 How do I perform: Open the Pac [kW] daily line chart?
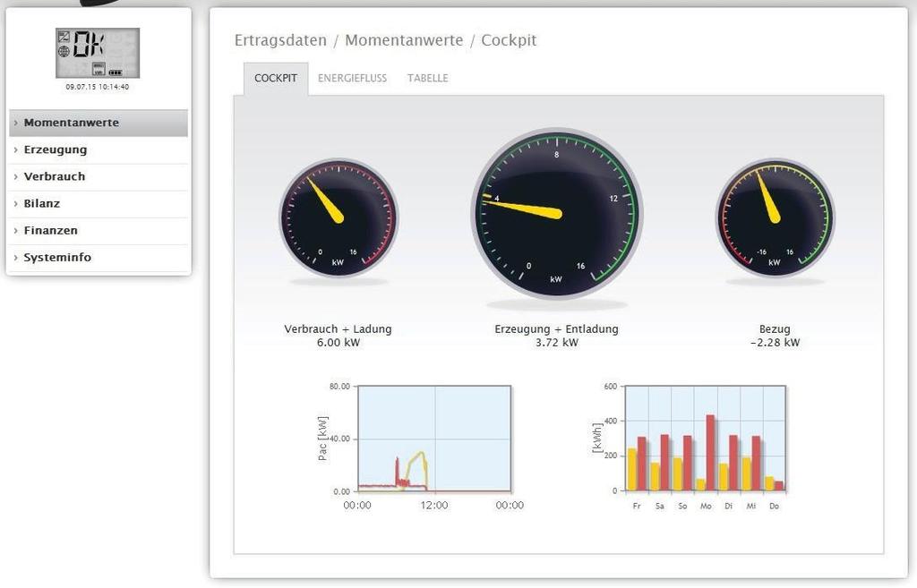434,439
